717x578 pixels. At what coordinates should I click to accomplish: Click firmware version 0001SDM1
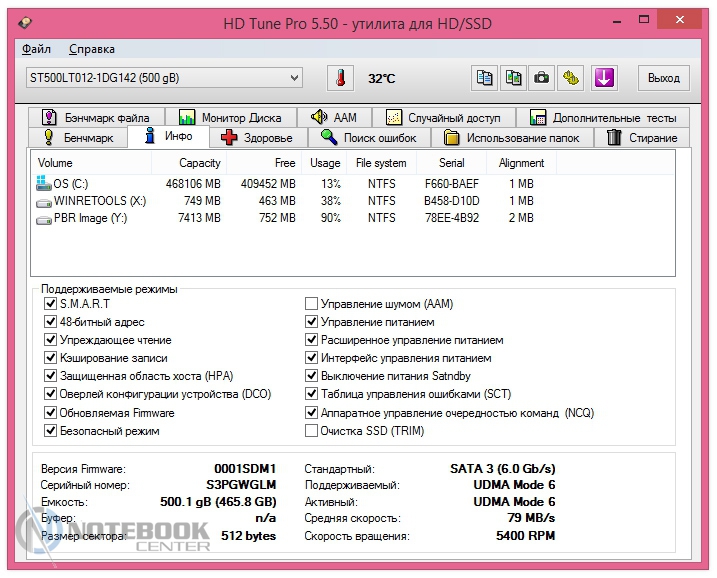245,469
